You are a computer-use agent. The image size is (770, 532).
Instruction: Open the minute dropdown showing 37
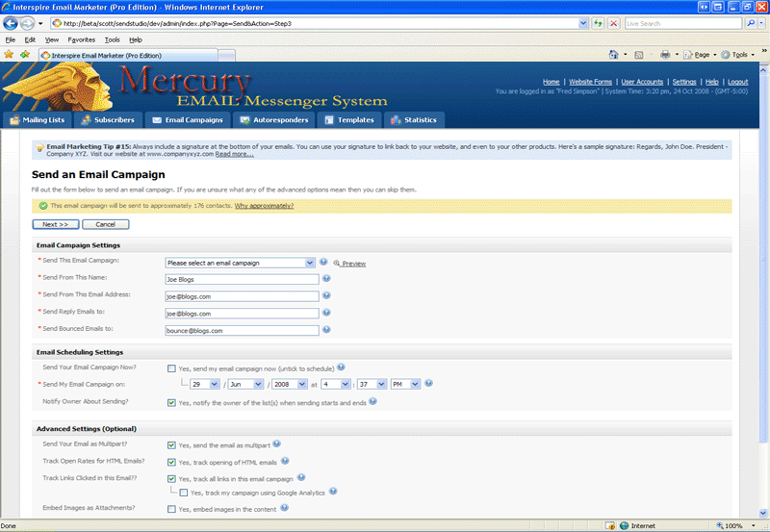(x=372, y=384)
